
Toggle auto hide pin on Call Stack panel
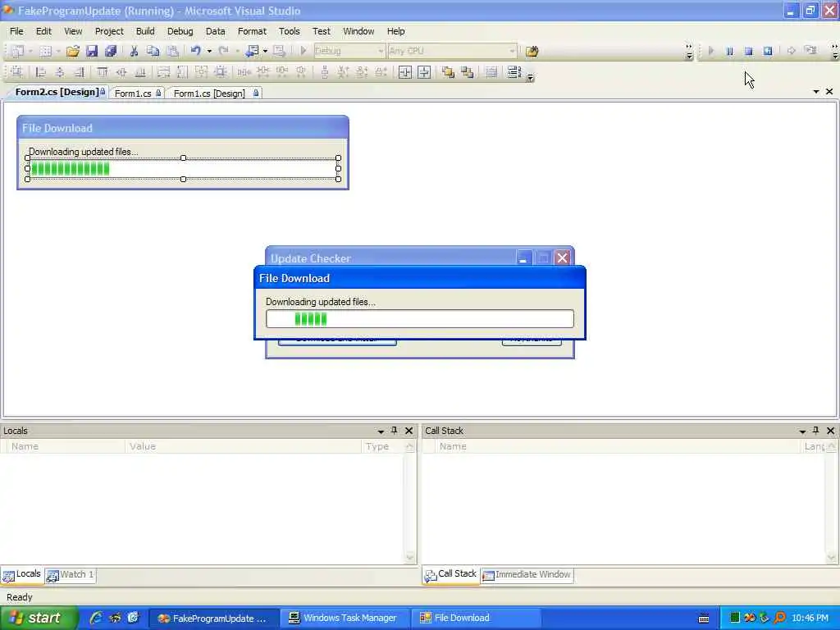tap(816, 430)
